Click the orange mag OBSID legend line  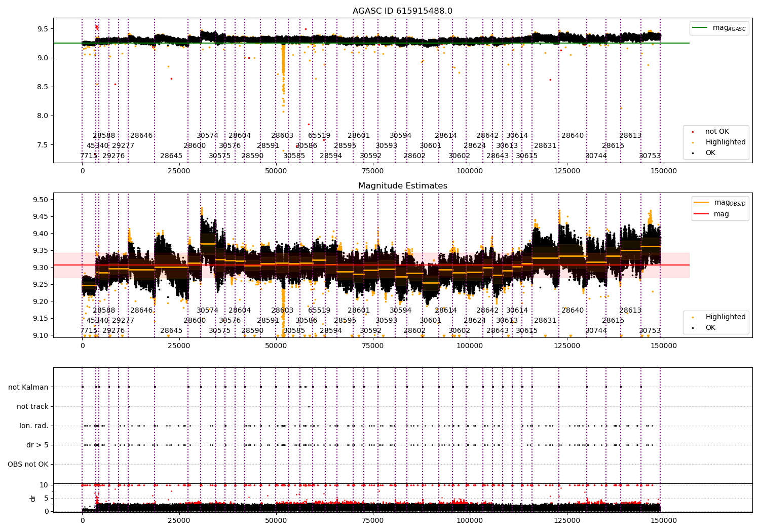pos(702,203)
